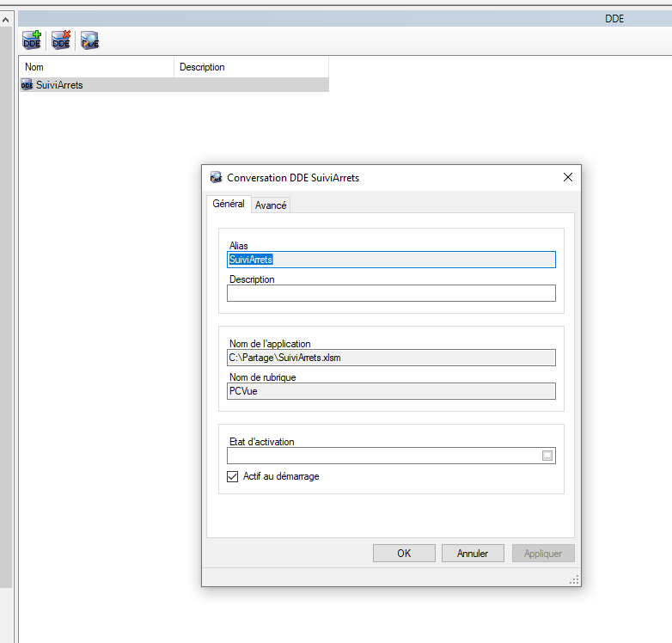The height and width of the screenshot is (643, 672).
Task: Uncheck Actif au démarrage
Action: 232,477
